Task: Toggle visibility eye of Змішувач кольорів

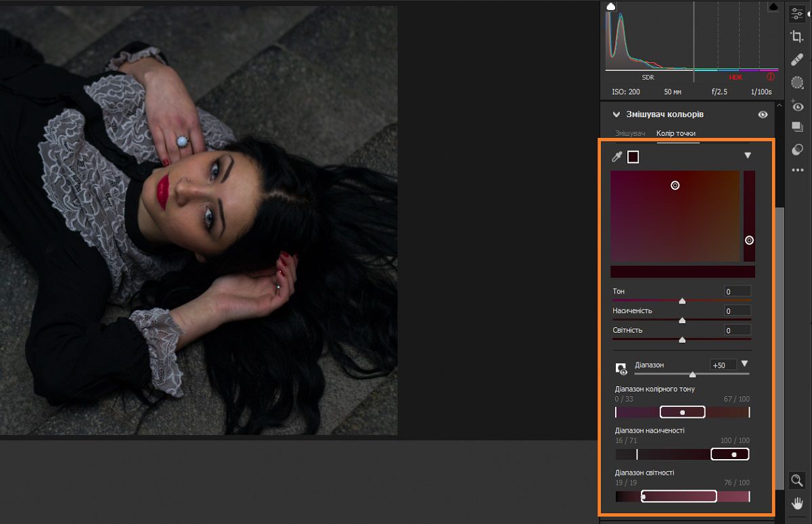Action: [x=763, y=115]
